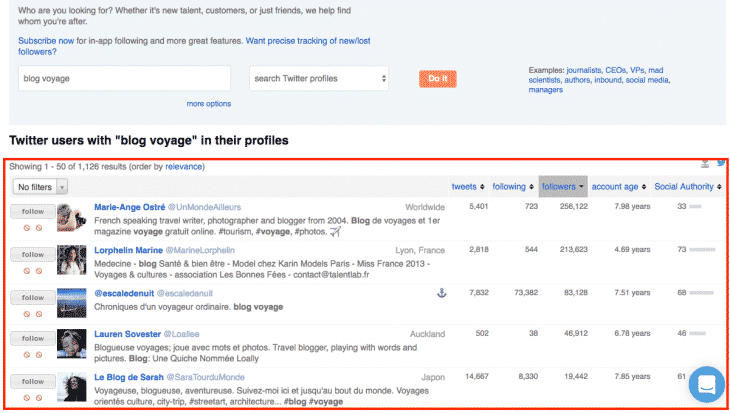Click Lorphelin Marine's avatar image
Image resolution: width=730 pixels, height=413 pixels.
[72, 261]
